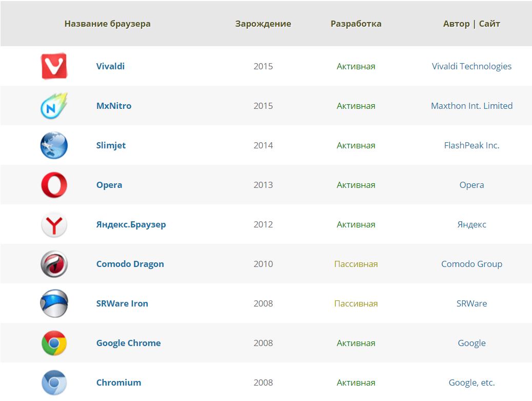
Task: Click Активная status in the Slimjet row
Action: [x=356, y=146]
